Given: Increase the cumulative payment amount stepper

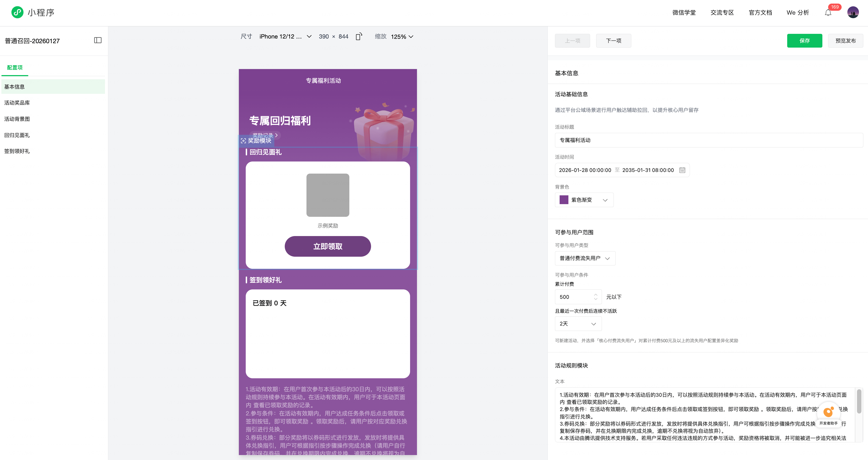Looking at the screenshot, I should tap(595, 294).
